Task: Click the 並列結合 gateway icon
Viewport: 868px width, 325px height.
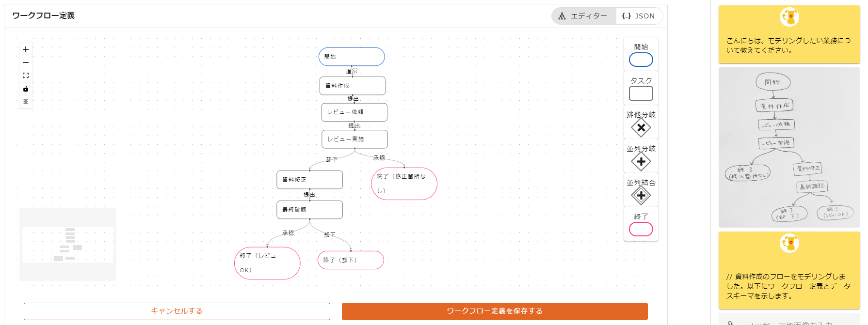Action: point(641,196)
